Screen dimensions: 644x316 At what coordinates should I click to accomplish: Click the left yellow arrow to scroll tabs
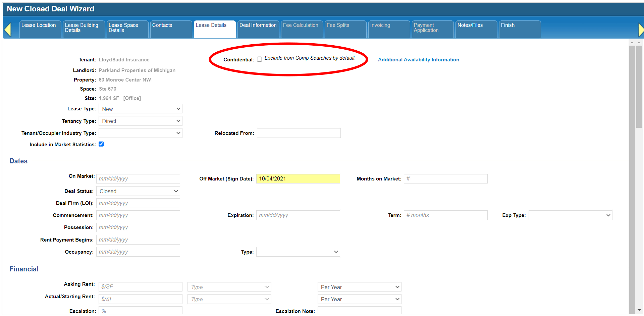click(8, 30)
